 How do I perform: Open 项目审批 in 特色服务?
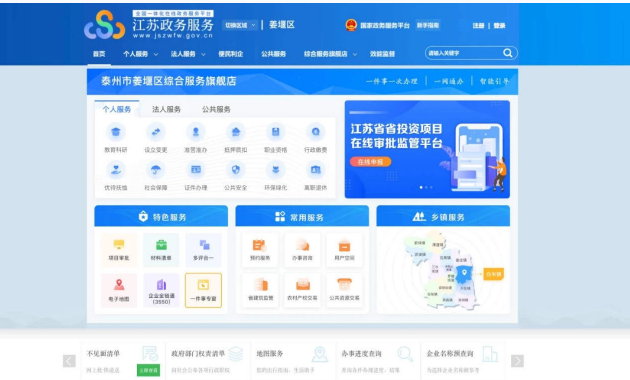[119, 250]
